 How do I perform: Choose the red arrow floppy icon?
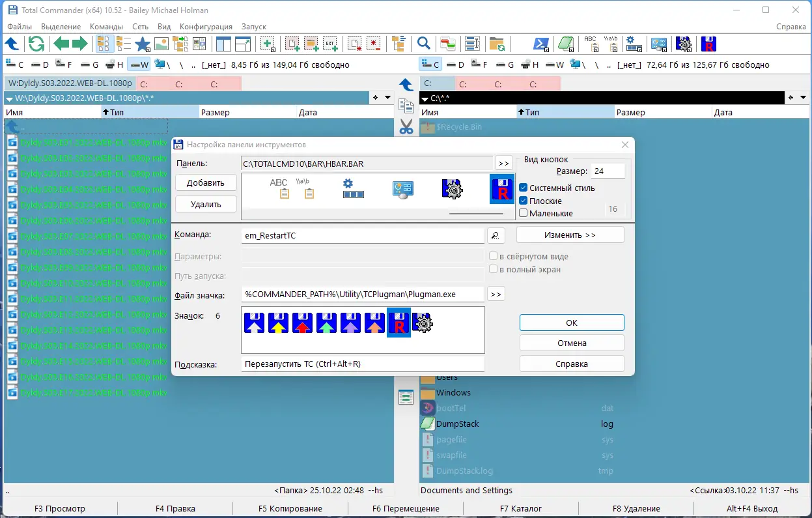(x=303, y=323)
